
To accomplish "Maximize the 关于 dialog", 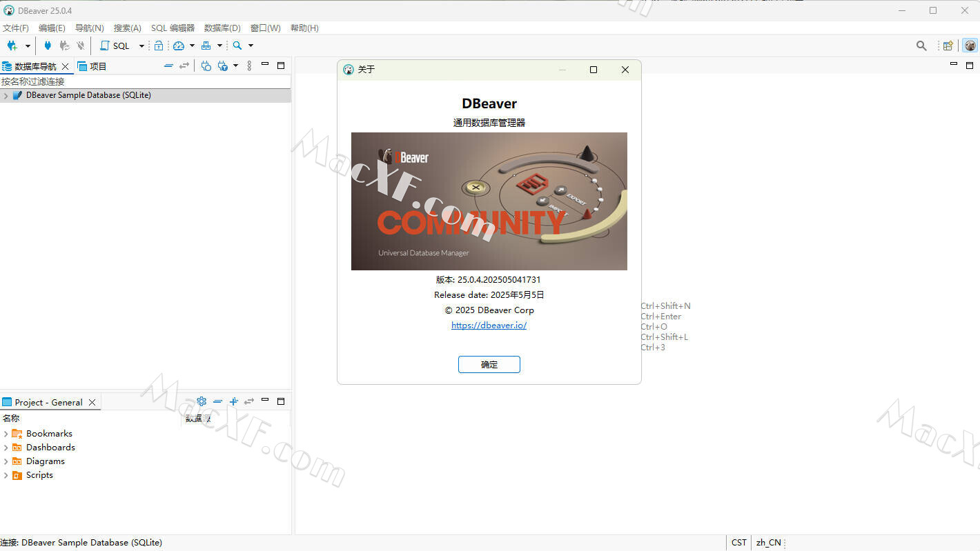I will (594, 70).
